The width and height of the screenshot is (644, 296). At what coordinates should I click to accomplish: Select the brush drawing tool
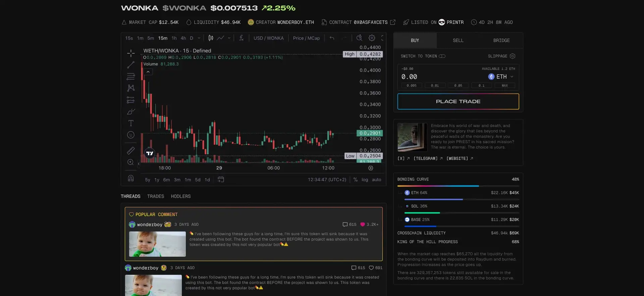tap(131, 112)
